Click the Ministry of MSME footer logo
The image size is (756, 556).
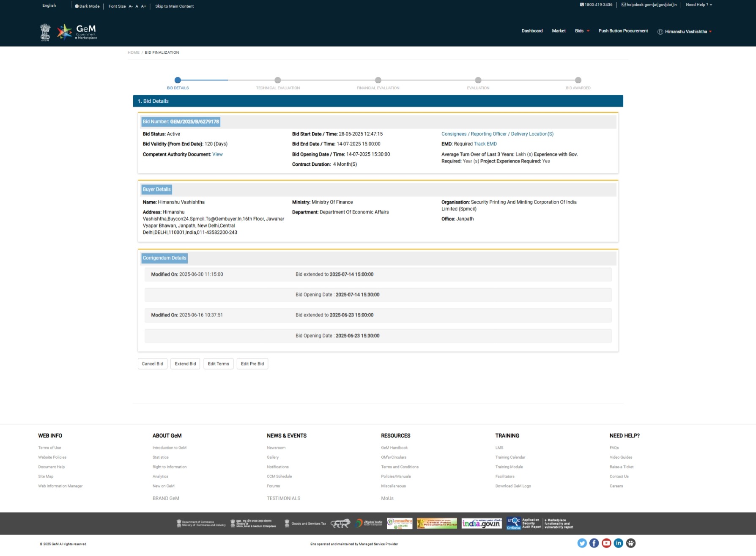tap(253, 523)
